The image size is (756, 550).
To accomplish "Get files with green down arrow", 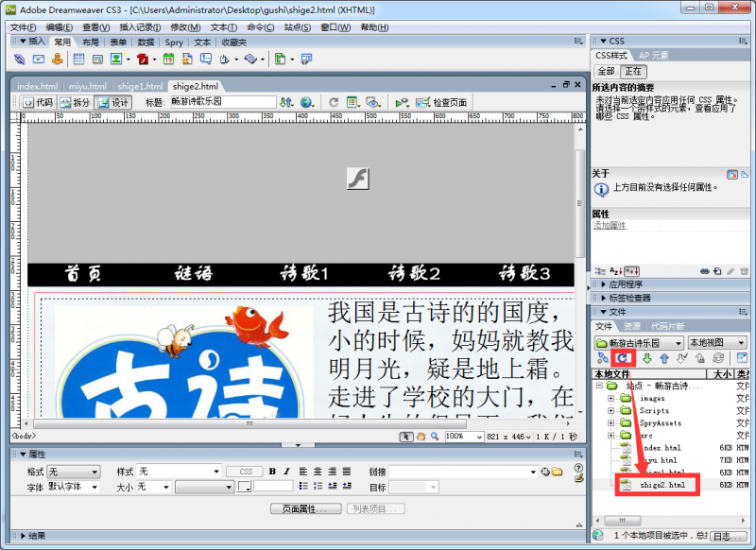I will coord(647,358).
